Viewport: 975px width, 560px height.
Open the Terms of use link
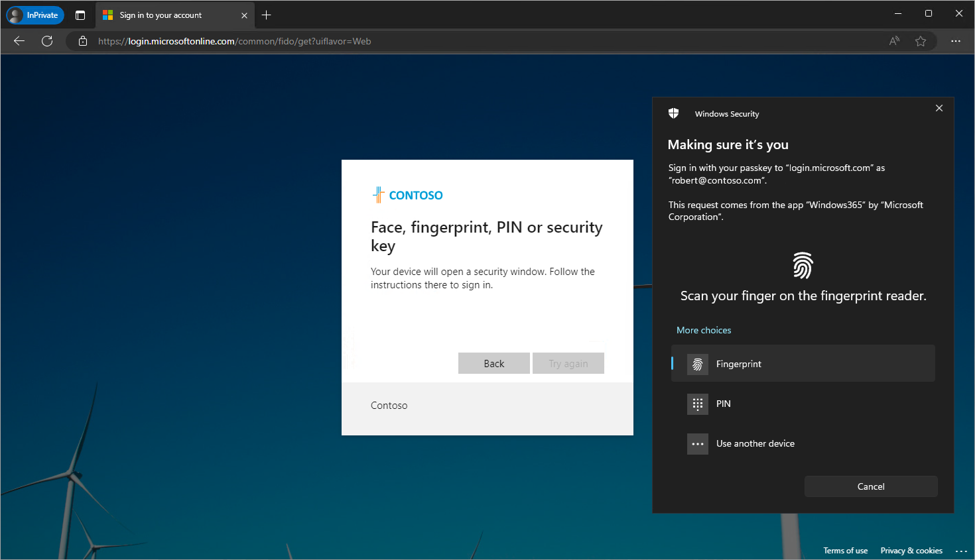[845, 550]
